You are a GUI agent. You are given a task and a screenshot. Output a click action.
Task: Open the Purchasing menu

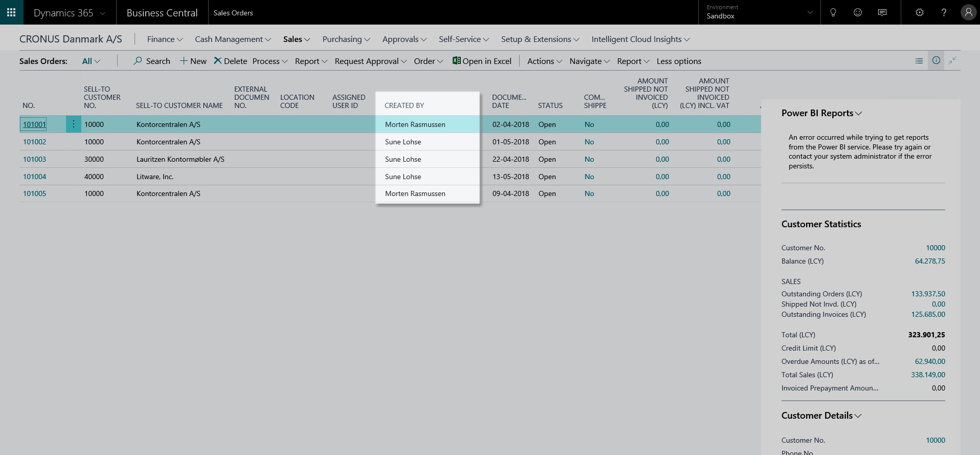[x=346, y=39]
